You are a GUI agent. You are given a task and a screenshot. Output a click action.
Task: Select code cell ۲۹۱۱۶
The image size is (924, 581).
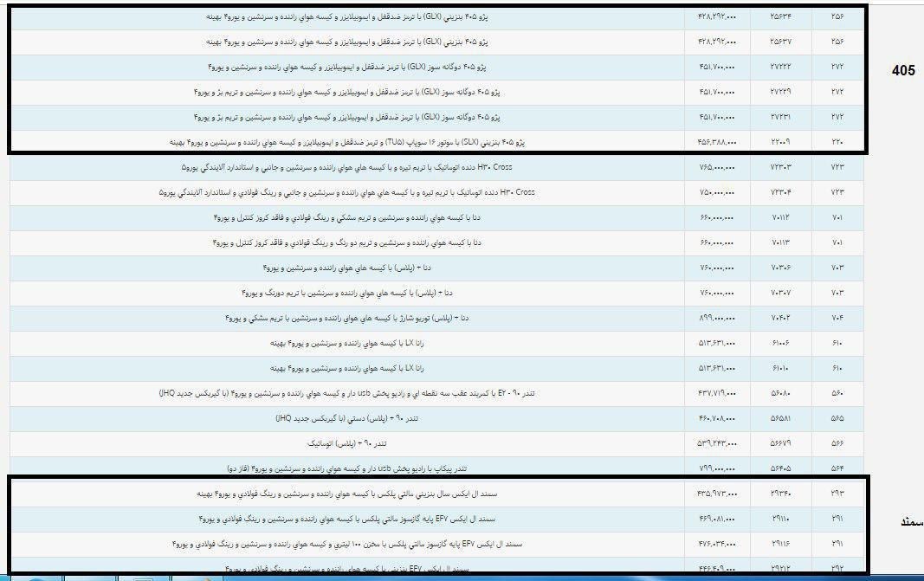(780, 544)
